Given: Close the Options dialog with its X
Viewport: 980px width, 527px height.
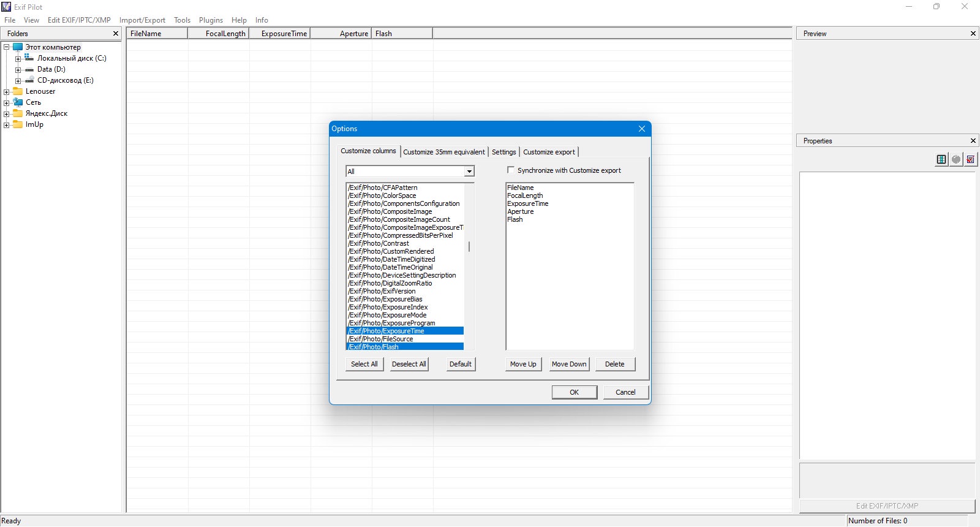Looking at the screenshot, I should tap(642, 129).
